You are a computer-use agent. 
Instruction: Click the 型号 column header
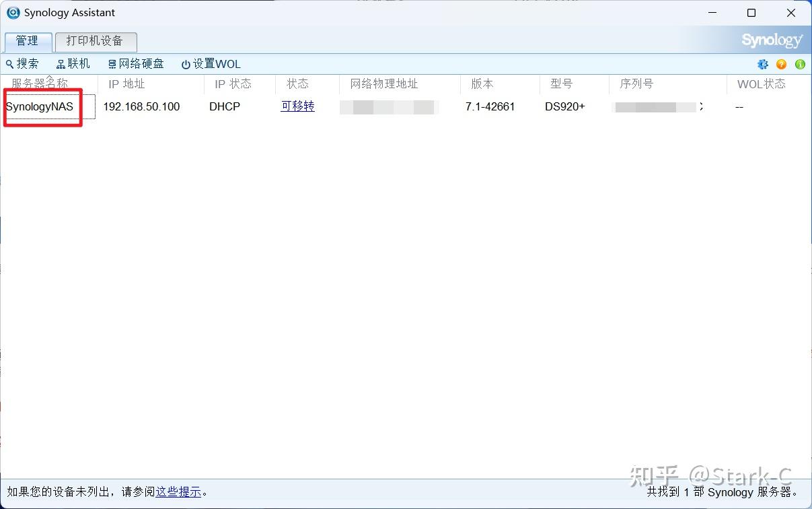(x=561, y=83)
